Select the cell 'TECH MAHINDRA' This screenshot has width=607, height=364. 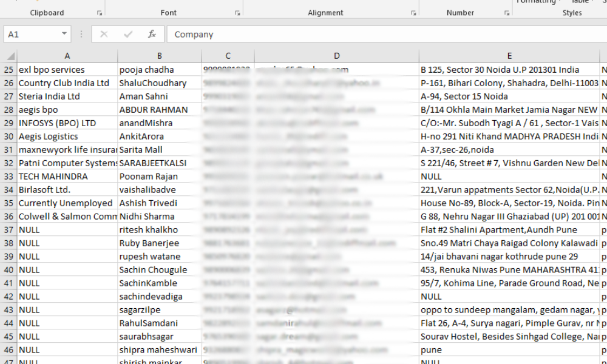point(67,177)
